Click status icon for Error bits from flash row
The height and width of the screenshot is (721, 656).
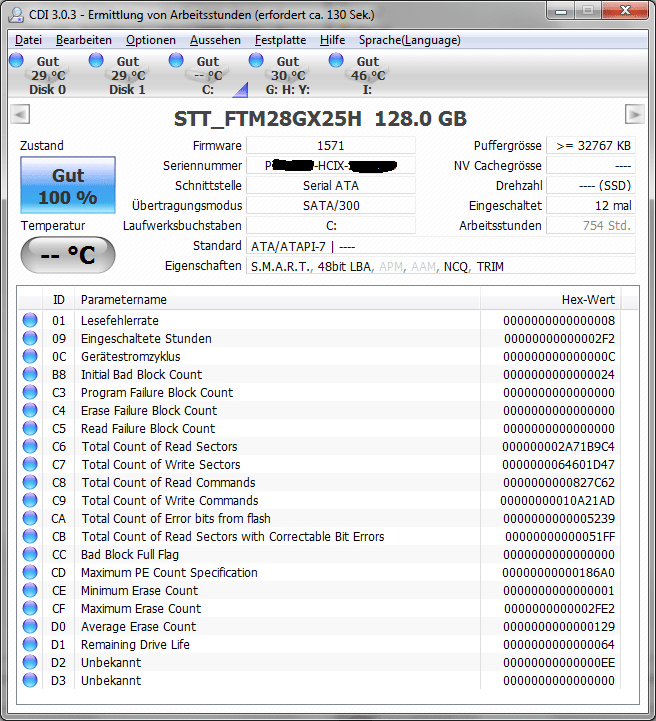click(x=30, y=518)
